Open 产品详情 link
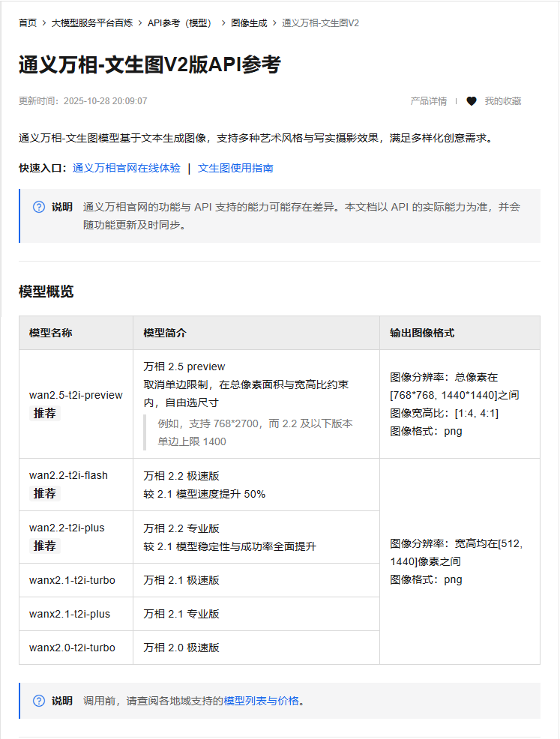Screen dimensions: 560x739 [x=429, y=101]
